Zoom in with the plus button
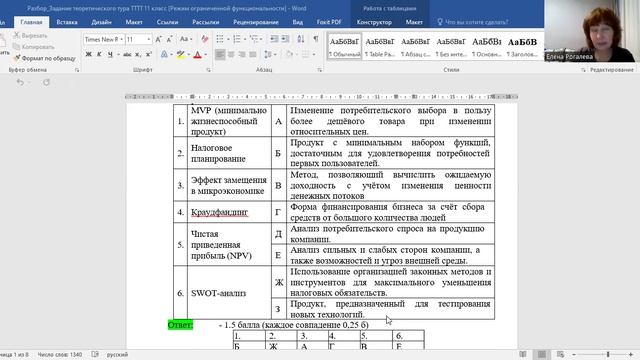This screenshot has height=360, width=640. (x=631, y=354)
